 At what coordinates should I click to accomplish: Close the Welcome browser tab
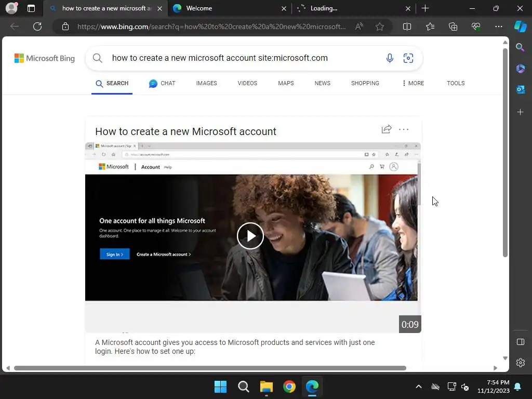pos(284,8)
